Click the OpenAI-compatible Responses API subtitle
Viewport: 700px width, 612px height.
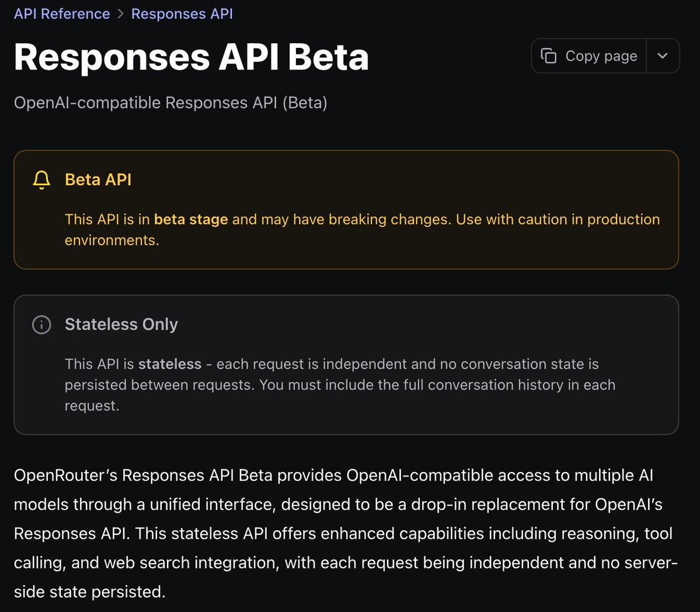pos(170,103)
